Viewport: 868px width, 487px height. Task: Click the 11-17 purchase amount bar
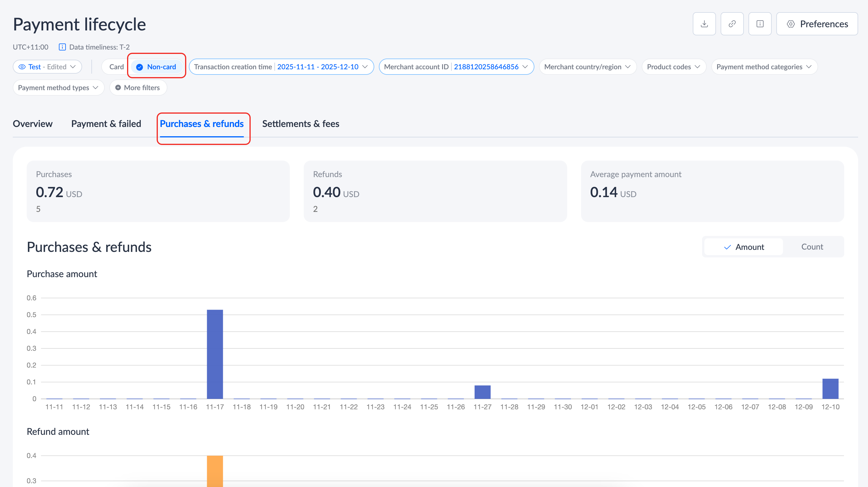(x=215, y=354)
